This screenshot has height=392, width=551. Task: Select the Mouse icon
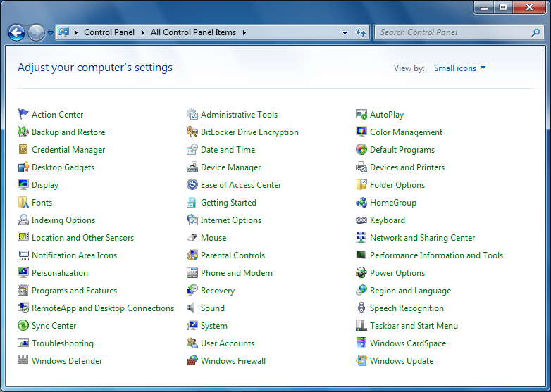pyautogui.click(x=192, y=238)
